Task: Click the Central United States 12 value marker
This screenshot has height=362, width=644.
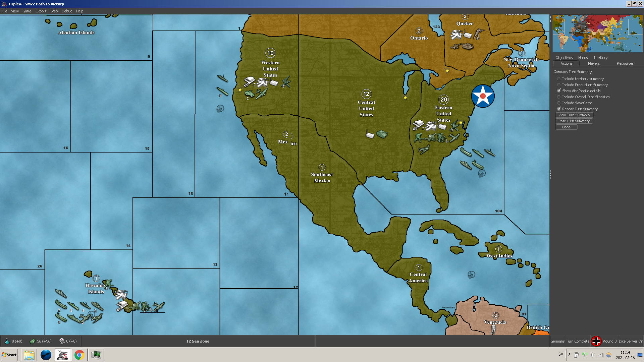Action: [x=366, y=94]
